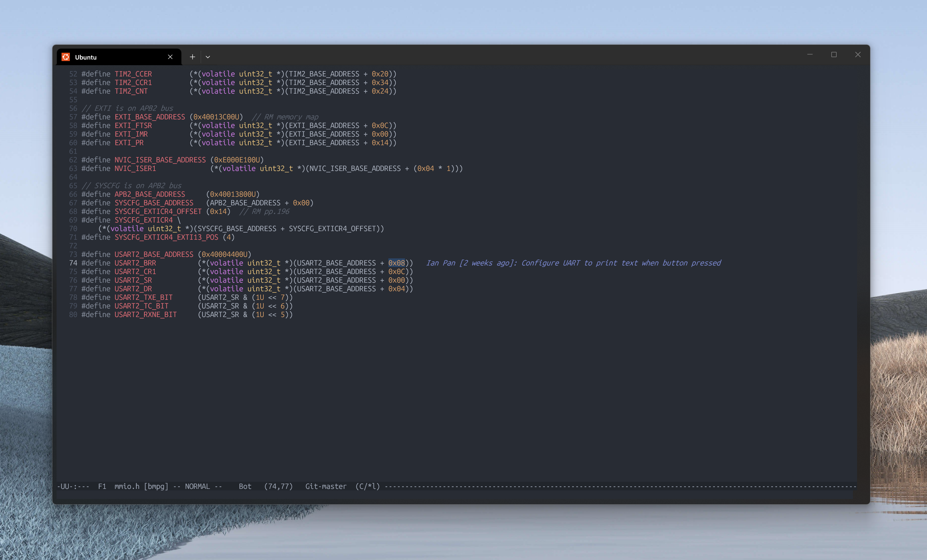This screenshot has width=927, height=560.
Task: Click the 0x20 offset on the TIM2_CCER line
Action: (x=380, y=74)
